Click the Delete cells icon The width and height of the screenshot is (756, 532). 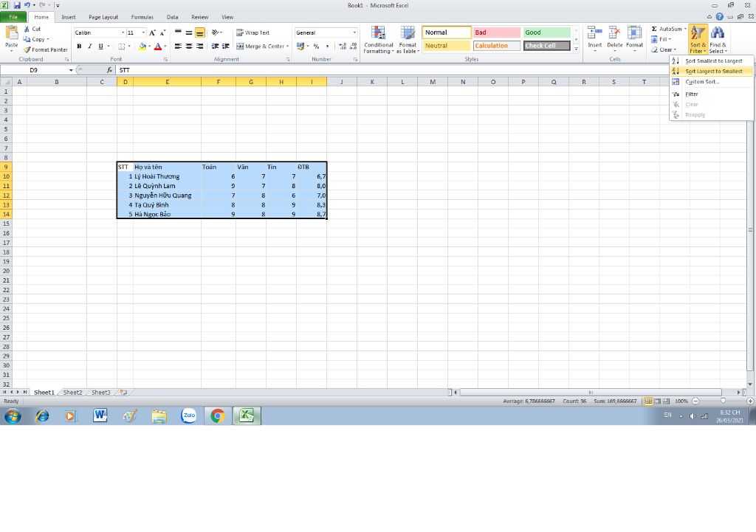coord(614,33)
